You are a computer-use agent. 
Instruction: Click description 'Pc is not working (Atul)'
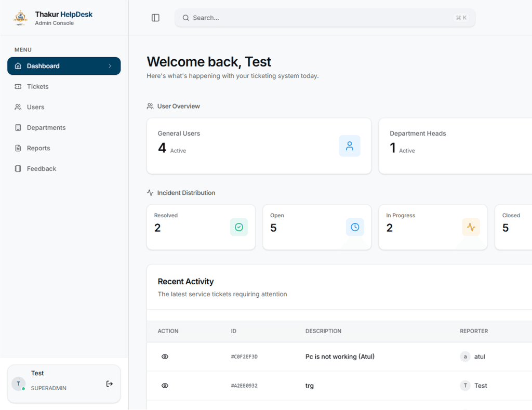(340, 356)
